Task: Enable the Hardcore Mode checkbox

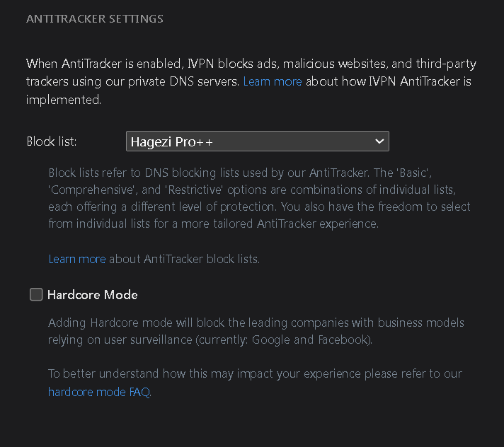Action: (36, 295)
